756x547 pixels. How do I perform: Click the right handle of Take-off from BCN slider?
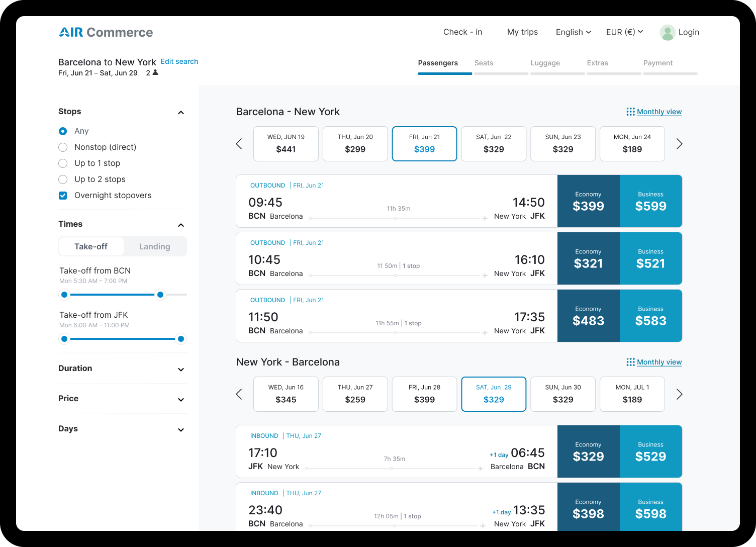click(160, 295)
